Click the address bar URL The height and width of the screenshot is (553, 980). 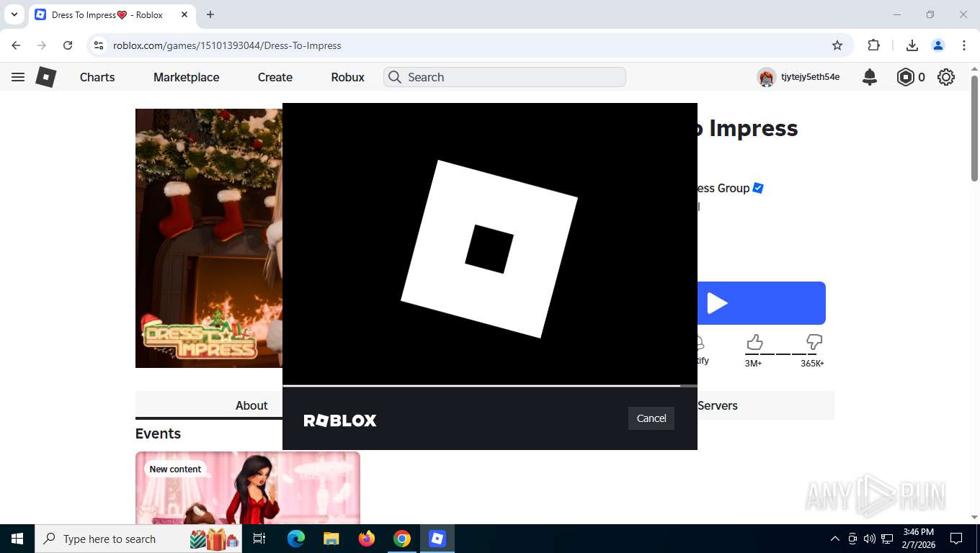pyautogui.click(x=227, y=45)
